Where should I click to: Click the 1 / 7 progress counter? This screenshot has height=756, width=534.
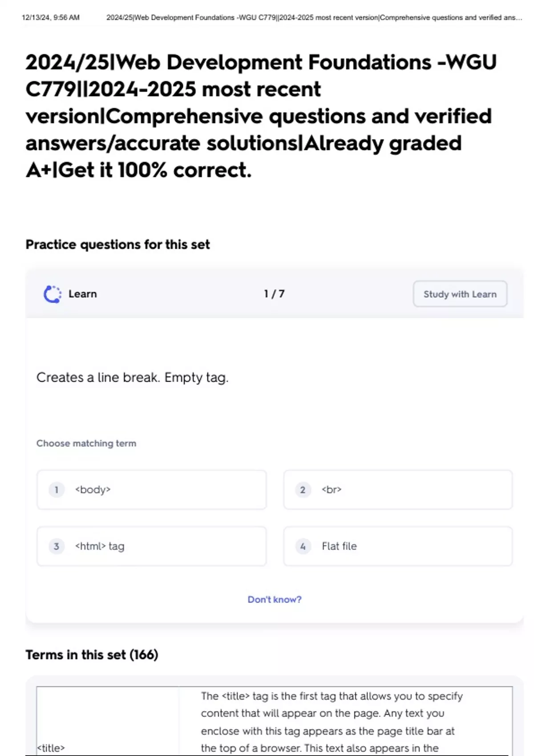[274, 294]
